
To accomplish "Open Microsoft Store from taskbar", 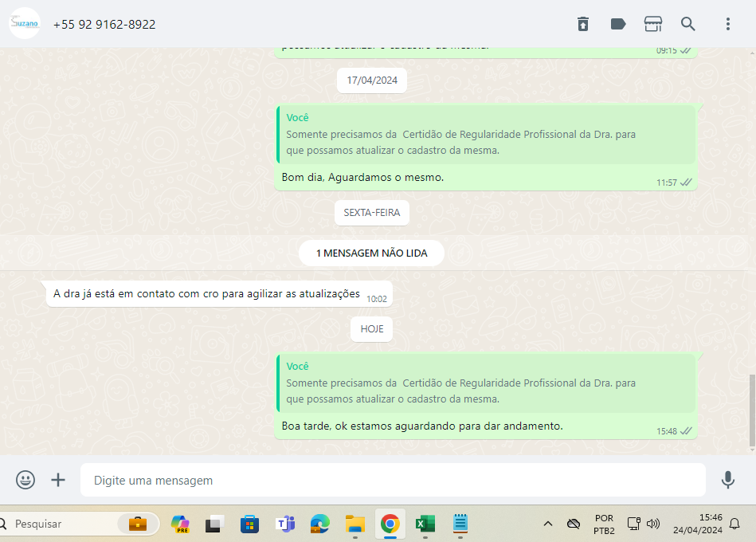I will click(250, 524).
